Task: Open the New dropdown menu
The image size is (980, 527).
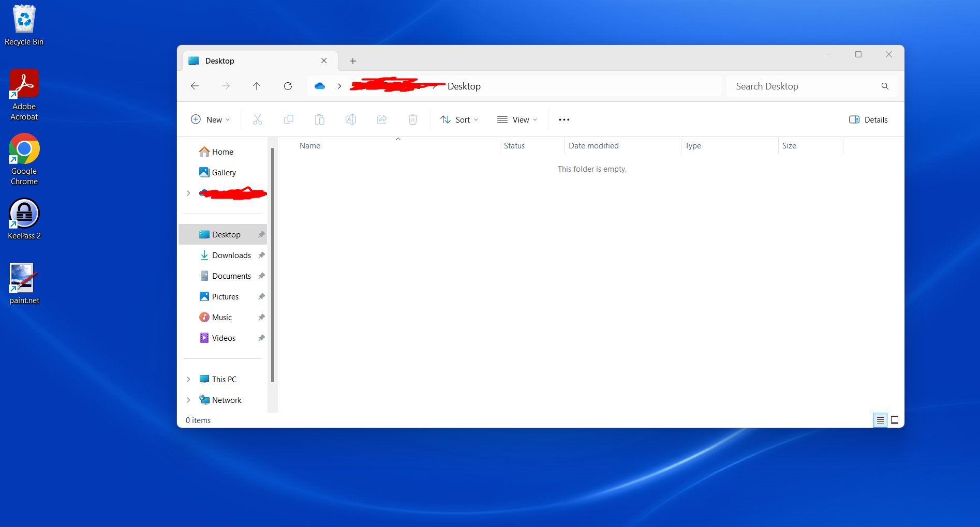Action: [211, 119]
